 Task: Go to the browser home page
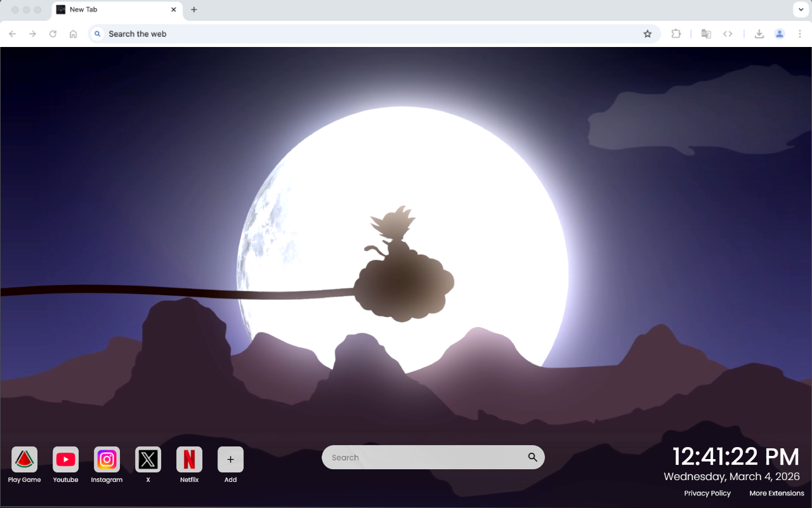click(x=73, y=34)
